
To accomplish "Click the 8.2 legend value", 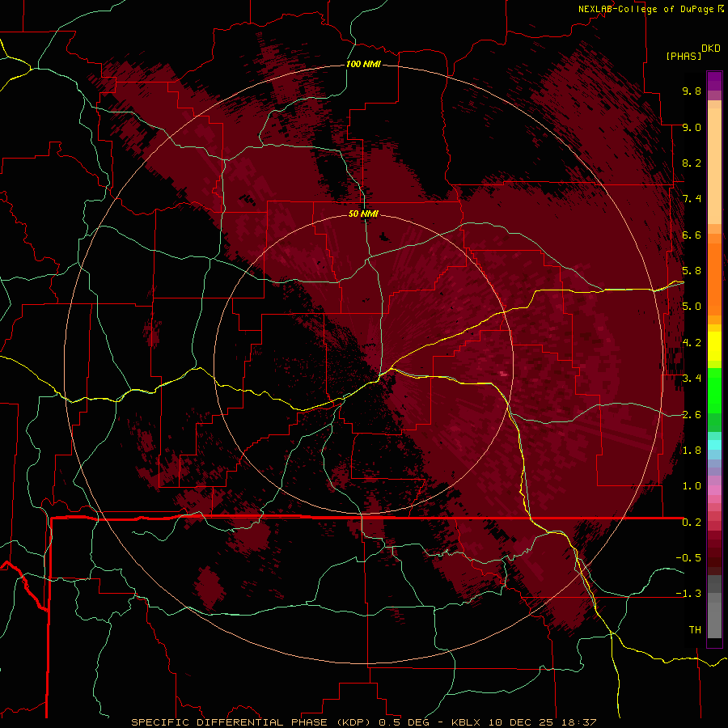I will 692,163.
